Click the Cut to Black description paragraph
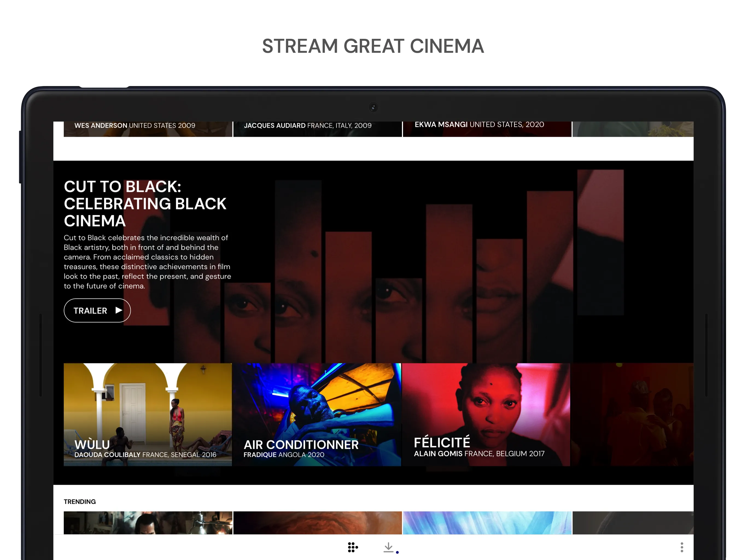The width and height of the screenshot is (747, 560). [148, 262]
